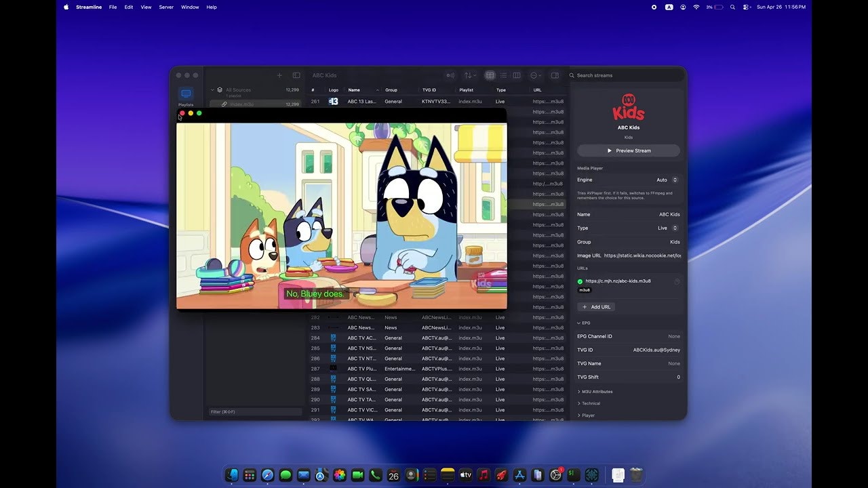Click the ABC Kids channel logo in inspector

[629, 108]
